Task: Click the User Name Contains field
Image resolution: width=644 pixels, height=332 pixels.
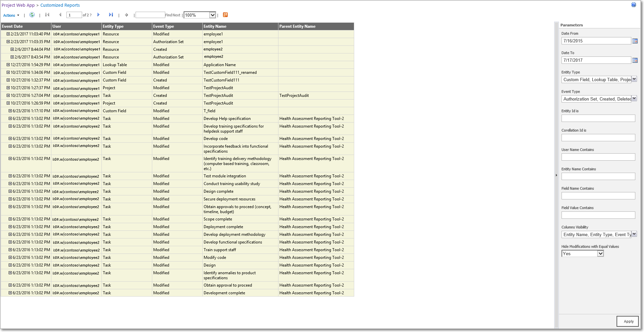Action: [x=598, y=157]
